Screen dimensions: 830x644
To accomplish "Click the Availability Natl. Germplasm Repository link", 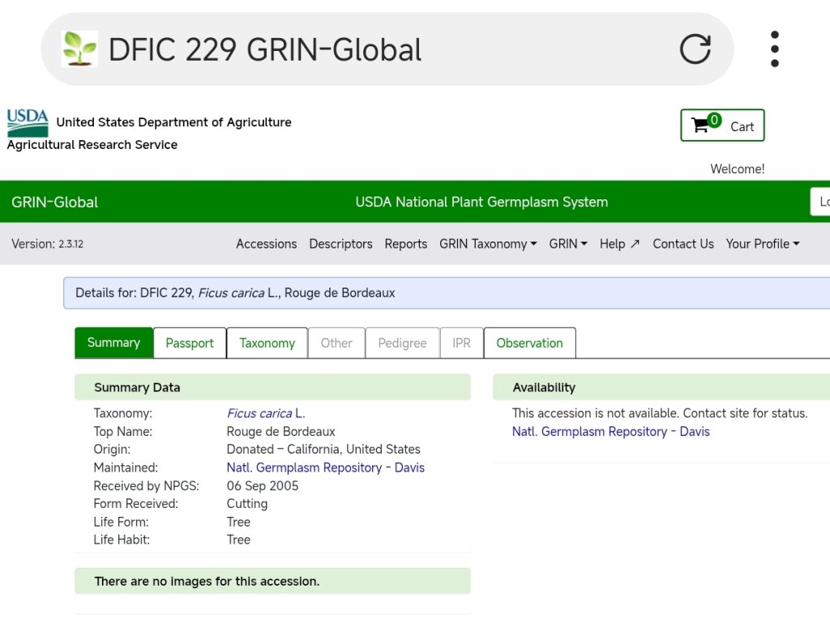I will click(610, 432).
